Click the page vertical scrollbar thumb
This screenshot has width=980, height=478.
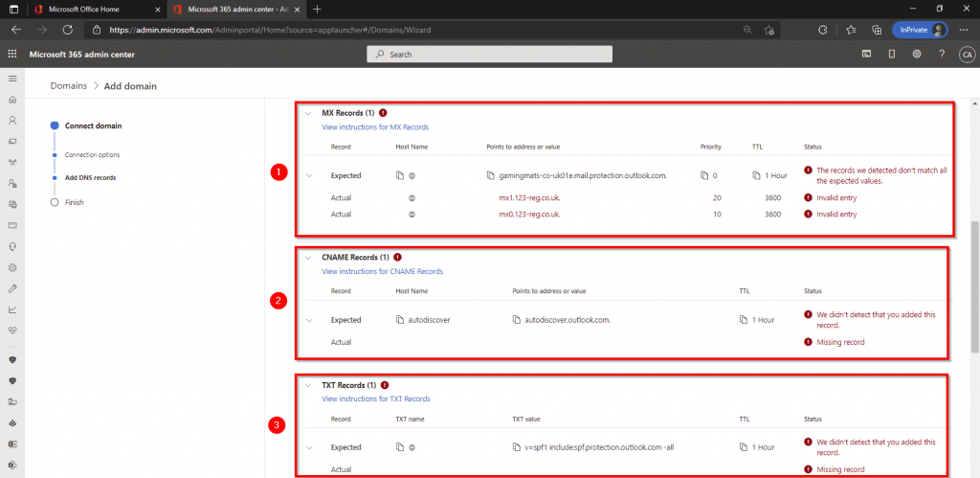point(974,286)
